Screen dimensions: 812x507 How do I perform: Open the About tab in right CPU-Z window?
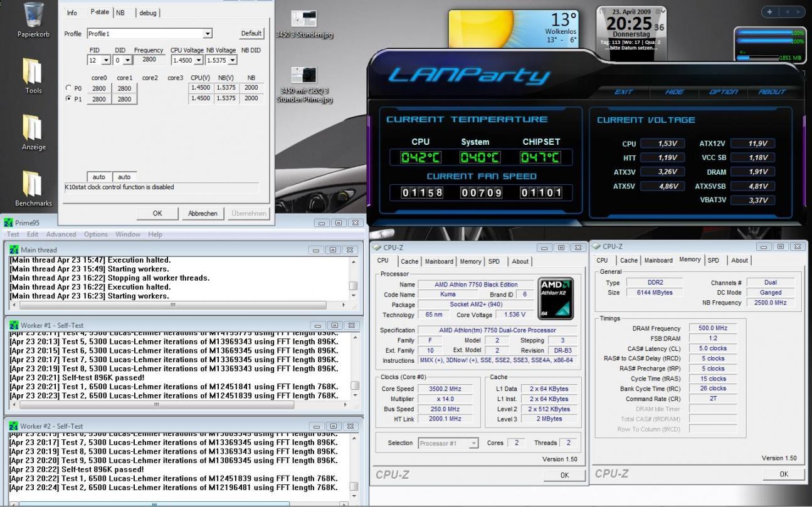pyautogui.click(x=739, y=260)
